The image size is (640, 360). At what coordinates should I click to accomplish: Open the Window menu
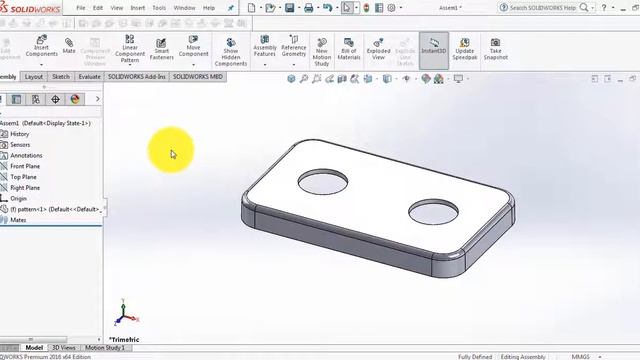pyautogui.click(x=184, y=8)
